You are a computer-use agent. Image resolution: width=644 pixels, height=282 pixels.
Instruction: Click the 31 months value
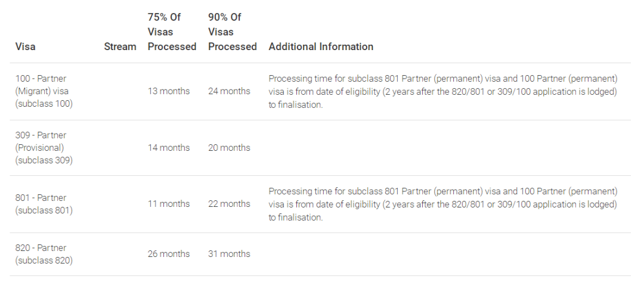229,254
